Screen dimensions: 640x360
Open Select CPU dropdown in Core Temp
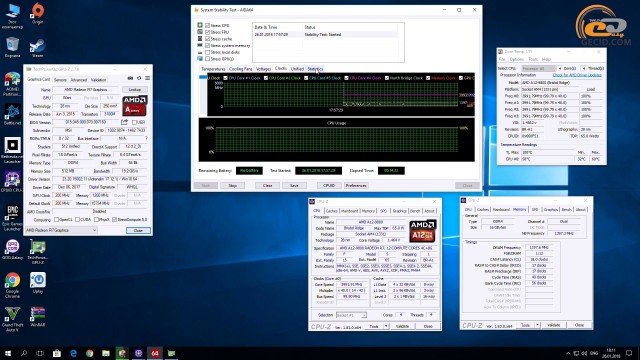pyautogui.click(x=538, y=69)
